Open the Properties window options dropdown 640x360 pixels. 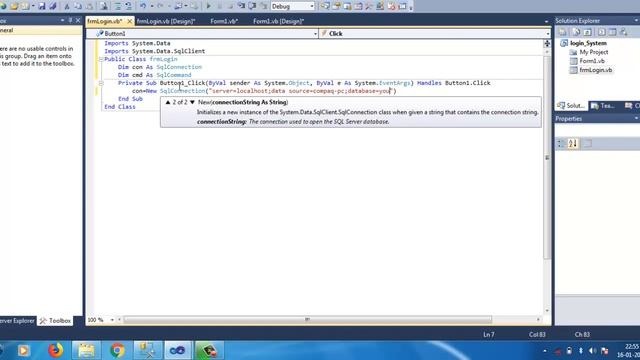tap(636, 118)
